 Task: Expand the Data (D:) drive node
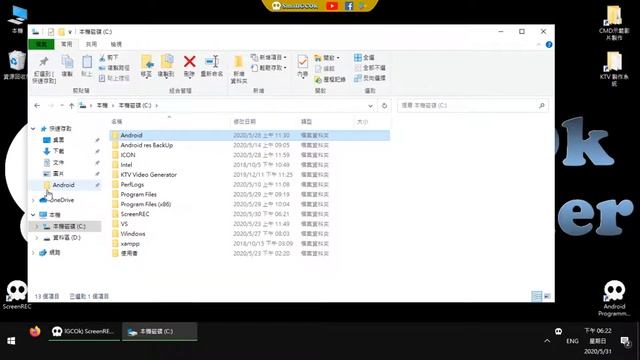(x=37, y=238)
